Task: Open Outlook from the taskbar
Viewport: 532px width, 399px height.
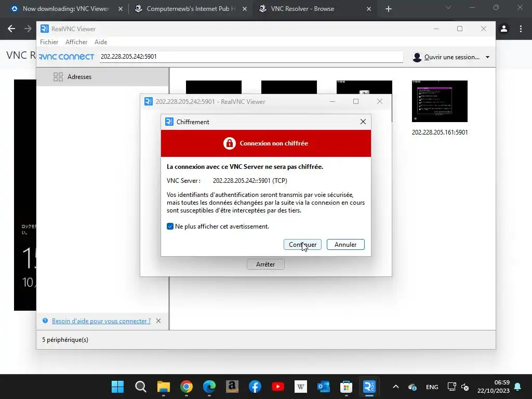Action: [x=323, y=387]
